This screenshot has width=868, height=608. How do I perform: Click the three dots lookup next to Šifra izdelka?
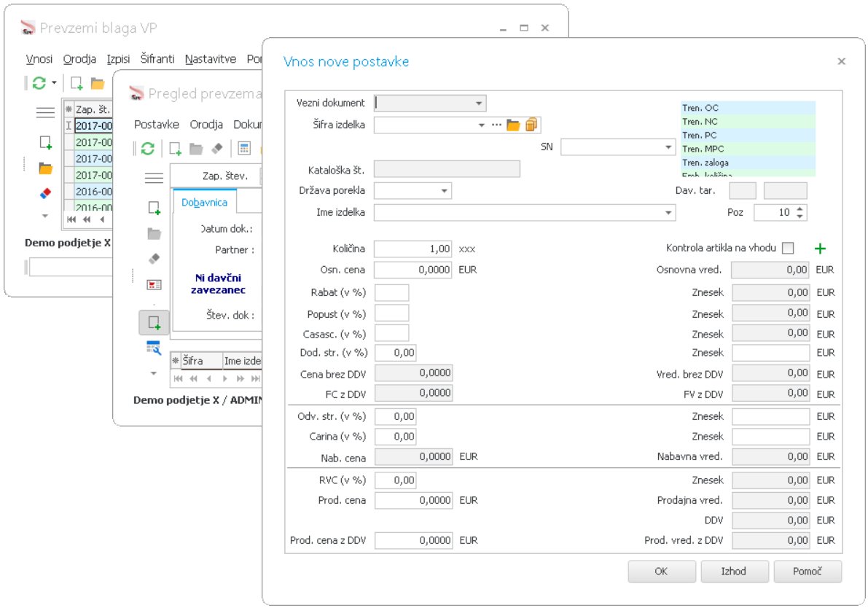496,125
